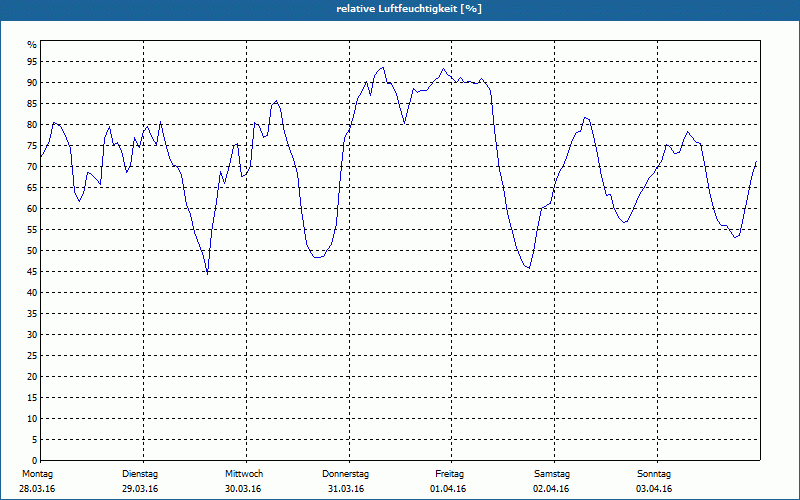Image resolution: width=800 pixels, height=500 pixels.
Task: Click the y-axis value '40'
Action: tap(32, 293)
